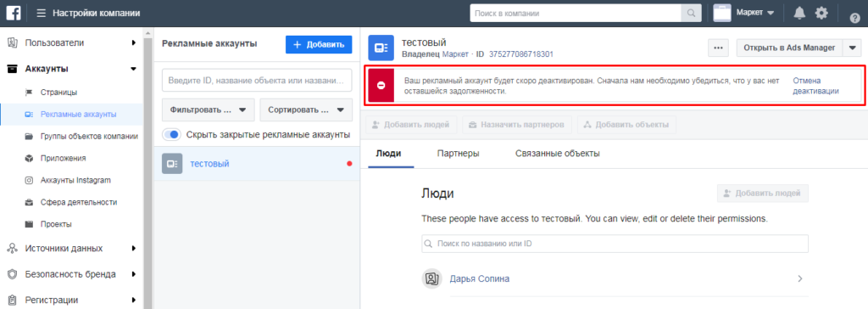Image resolution: width=868 pixels, height=309 pixels.
Task: Click the red deactivation warning icon
Action: [x=381, y=86]
